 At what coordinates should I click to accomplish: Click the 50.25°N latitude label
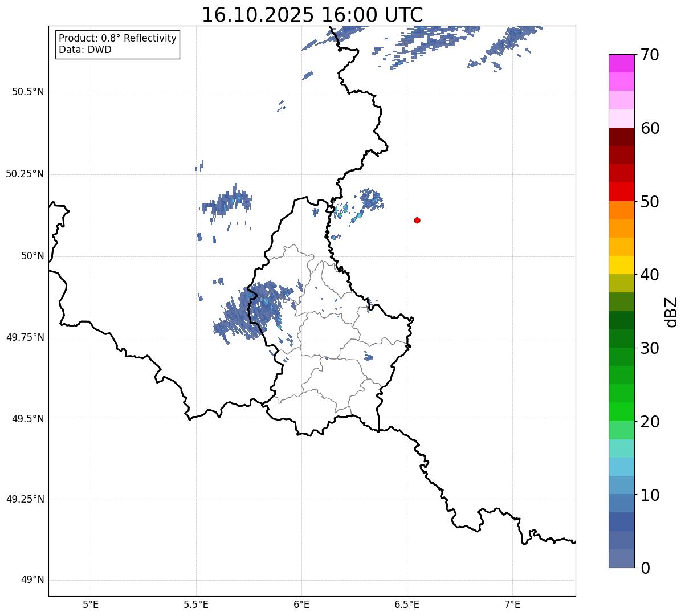click(x=25, y=174)
